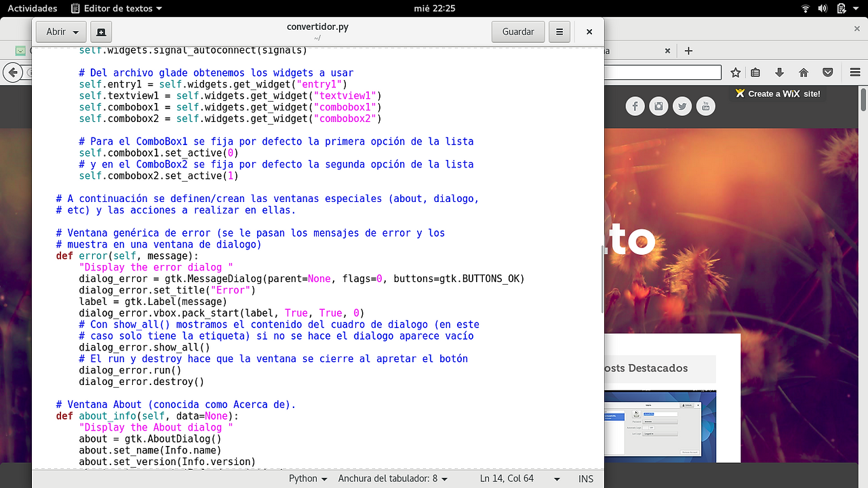Click the dialog_error.destroy() line
The width and height of the screenshot is (868, 488).
point(142,382)
